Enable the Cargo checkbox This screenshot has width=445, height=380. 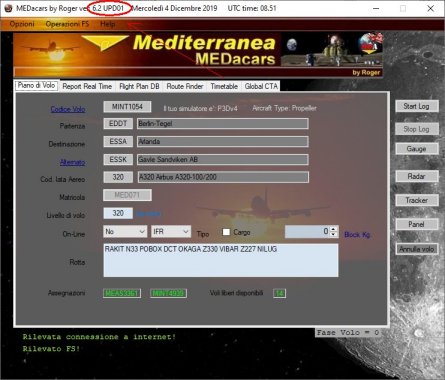tap(226, 232)
